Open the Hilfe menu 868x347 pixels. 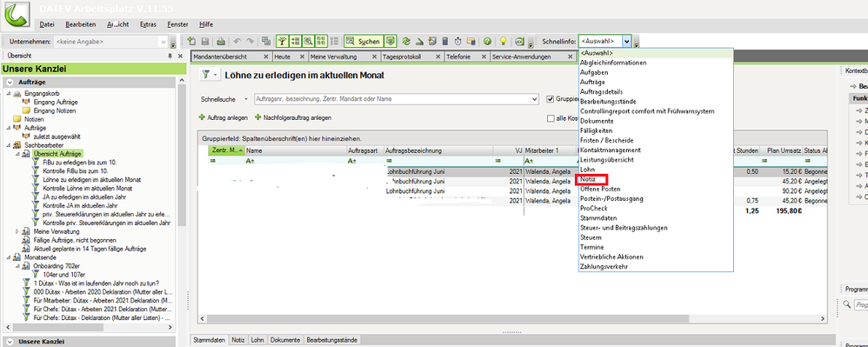click(x=206, y=24)
